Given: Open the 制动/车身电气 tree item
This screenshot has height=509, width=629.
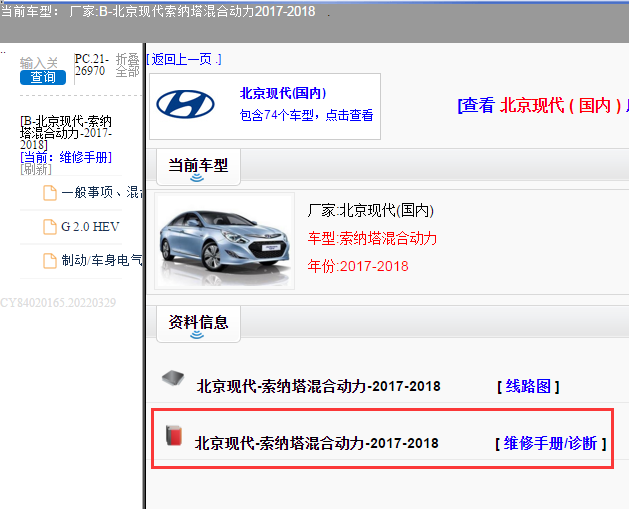Looking at the screenshot, I should pyautogui.click(x=101, y=260).
